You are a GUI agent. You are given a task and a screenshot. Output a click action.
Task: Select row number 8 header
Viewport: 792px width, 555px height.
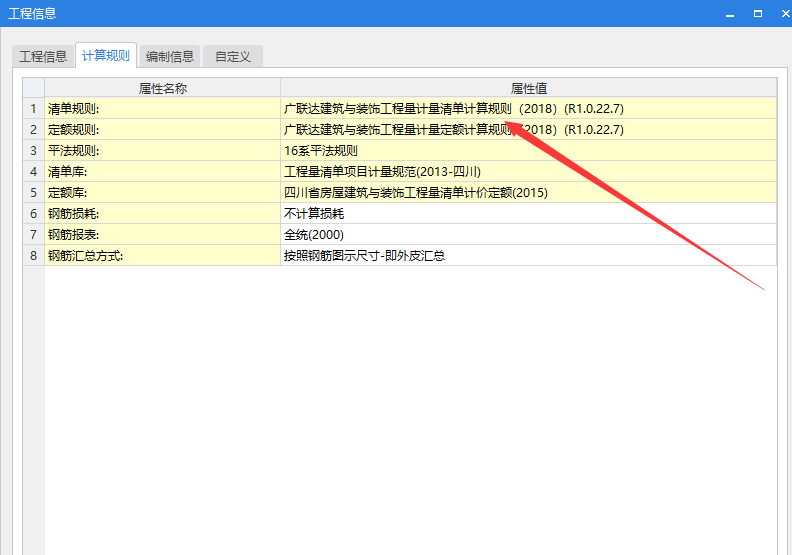click(33, 256)
